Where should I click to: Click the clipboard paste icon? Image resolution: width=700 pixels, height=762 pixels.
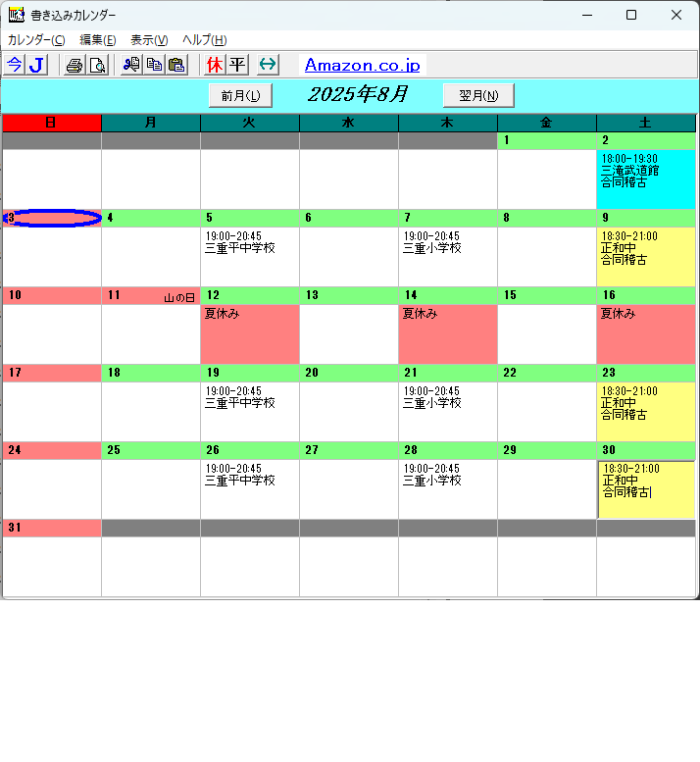tap(176, 65)
